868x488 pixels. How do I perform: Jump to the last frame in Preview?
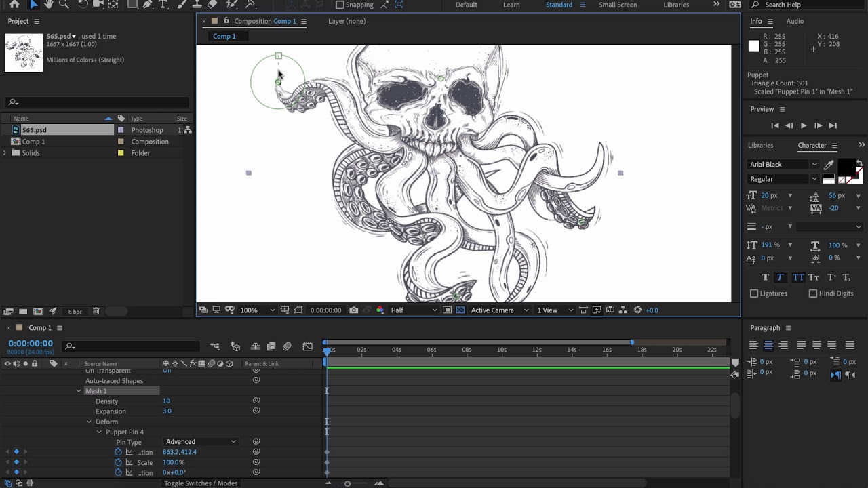(x=833, y=125)
